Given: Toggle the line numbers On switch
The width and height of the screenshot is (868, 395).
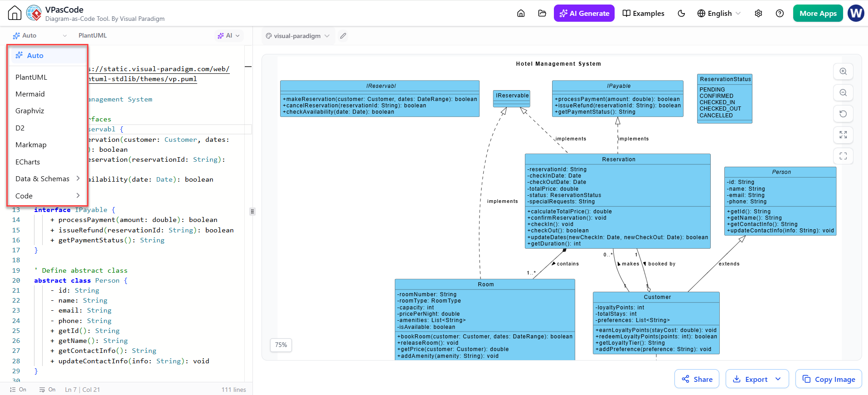Looking at the screenshot, I should (18, 390).
